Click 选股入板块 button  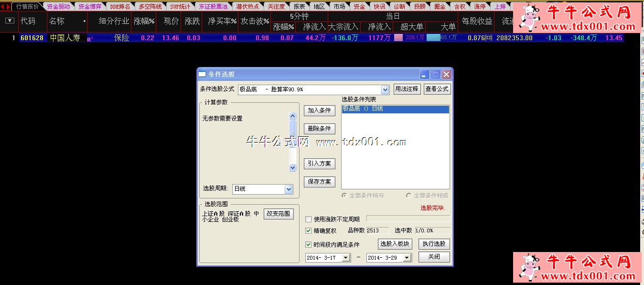(395, 244)
